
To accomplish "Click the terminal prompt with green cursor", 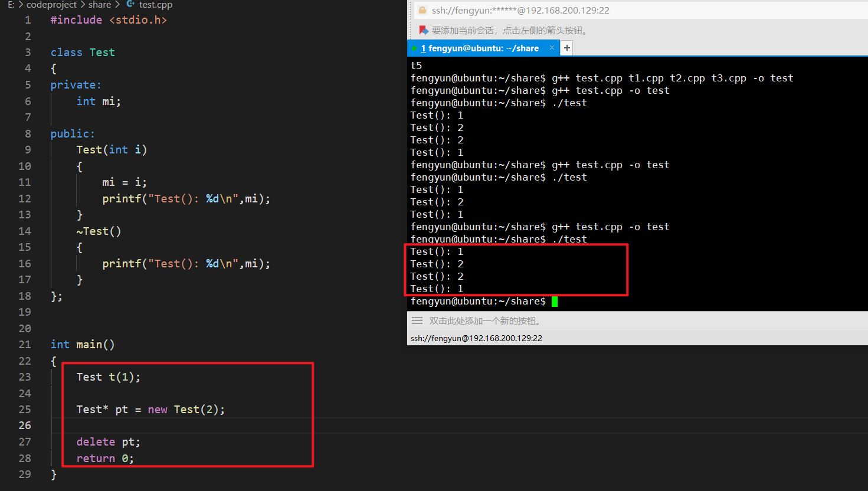I will tap(484, 302).
